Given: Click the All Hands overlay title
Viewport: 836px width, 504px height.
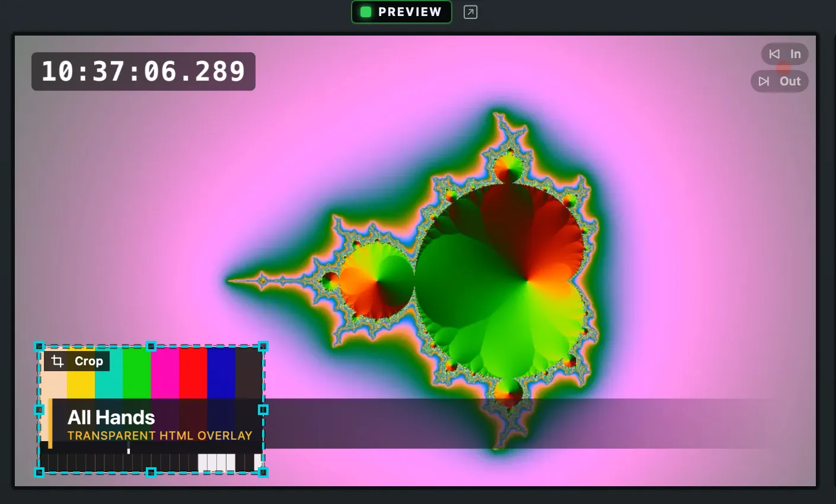Looking at the screenshot, I should pos(111,417).
